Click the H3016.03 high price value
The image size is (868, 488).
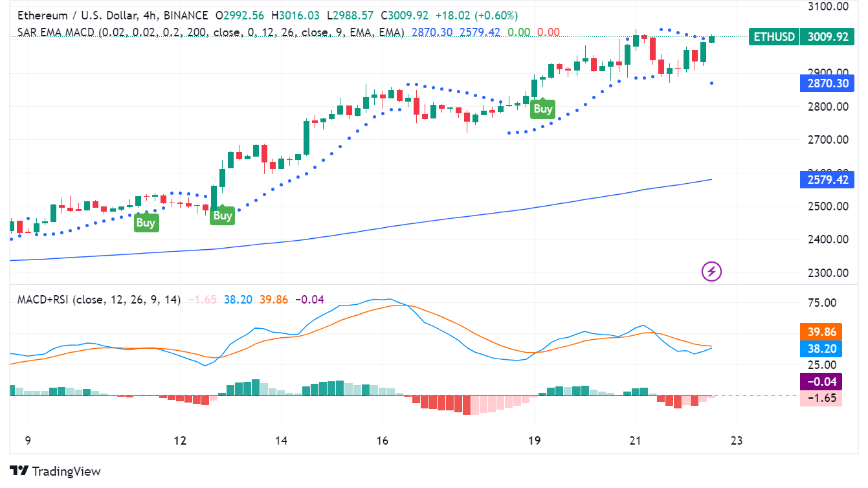(297, 15)
